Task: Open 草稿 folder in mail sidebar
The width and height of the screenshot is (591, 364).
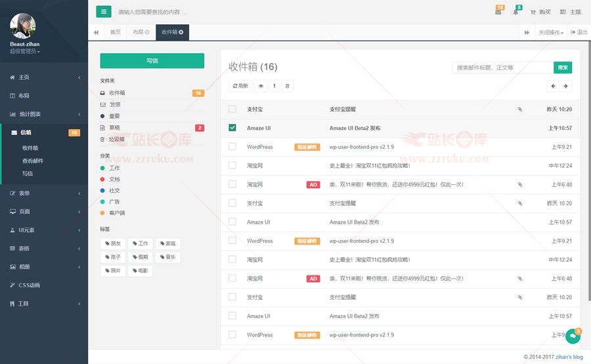Action: click(x=115, y=128)
